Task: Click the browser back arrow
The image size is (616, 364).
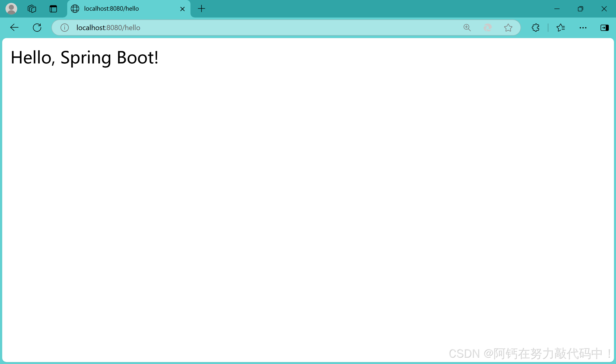Action: tap(14, 28)
